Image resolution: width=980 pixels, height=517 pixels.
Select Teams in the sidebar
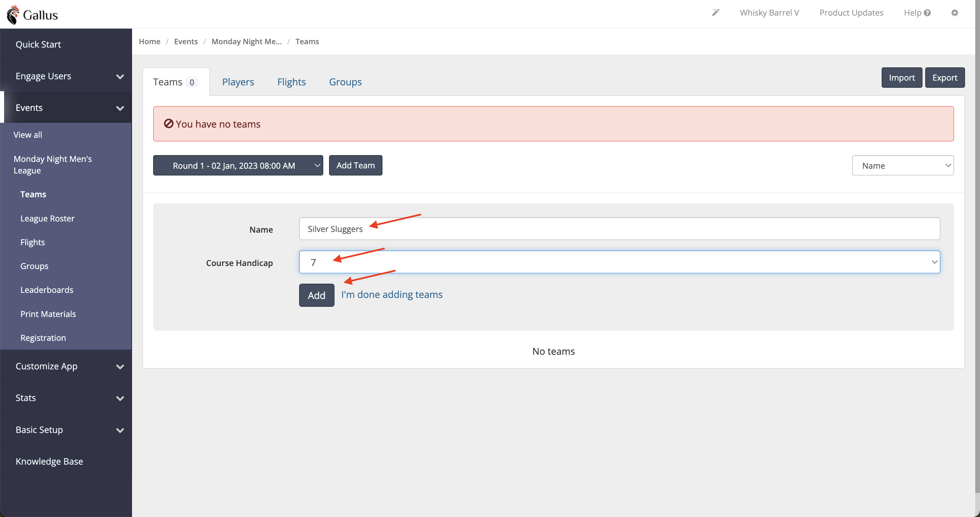pyautogui.click(x=33, y=194)
